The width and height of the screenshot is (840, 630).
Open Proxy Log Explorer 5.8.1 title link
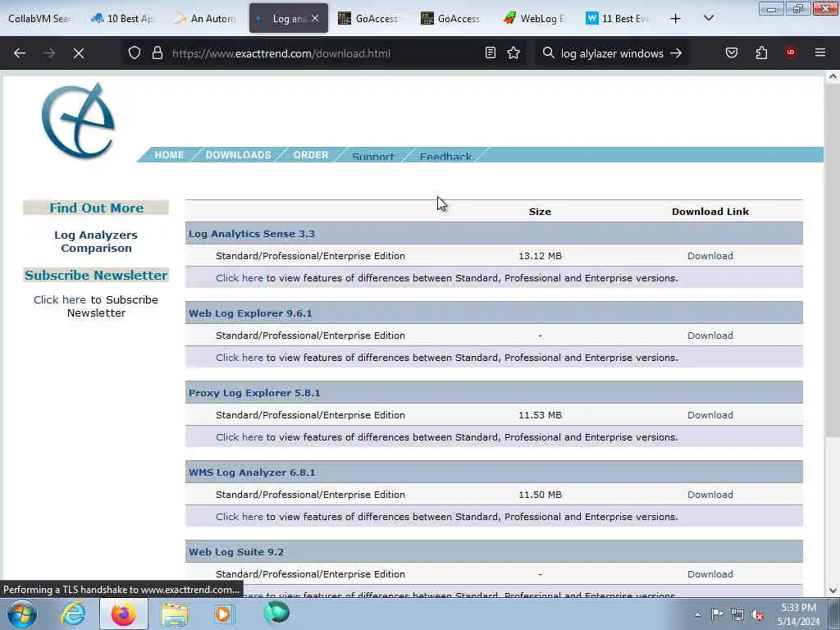coord(254,393)
